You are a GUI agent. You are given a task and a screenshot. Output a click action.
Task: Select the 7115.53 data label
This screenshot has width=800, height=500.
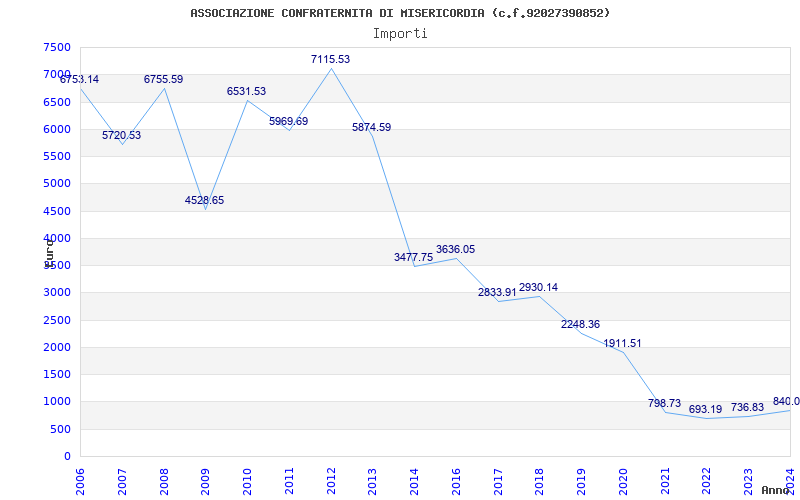331,59
